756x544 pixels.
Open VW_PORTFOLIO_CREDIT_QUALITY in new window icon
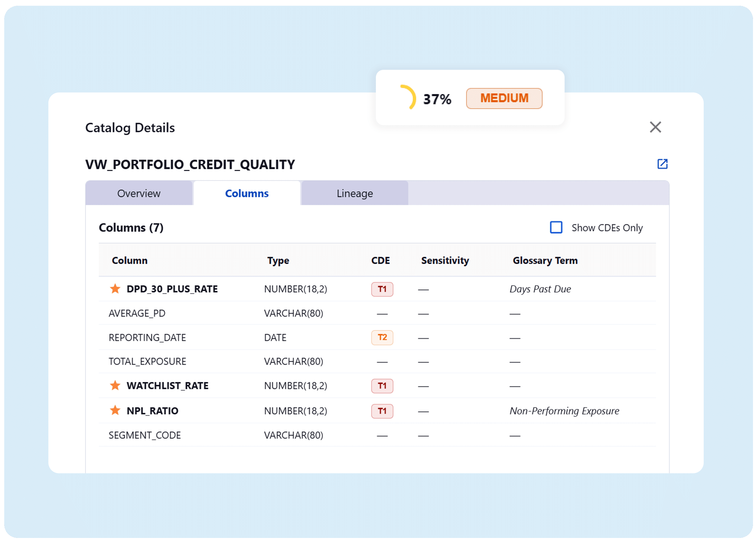click(662, 164)
